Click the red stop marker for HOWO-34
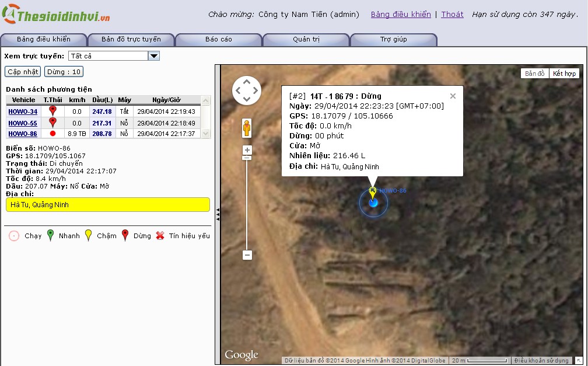 click(x=53, y=111)
